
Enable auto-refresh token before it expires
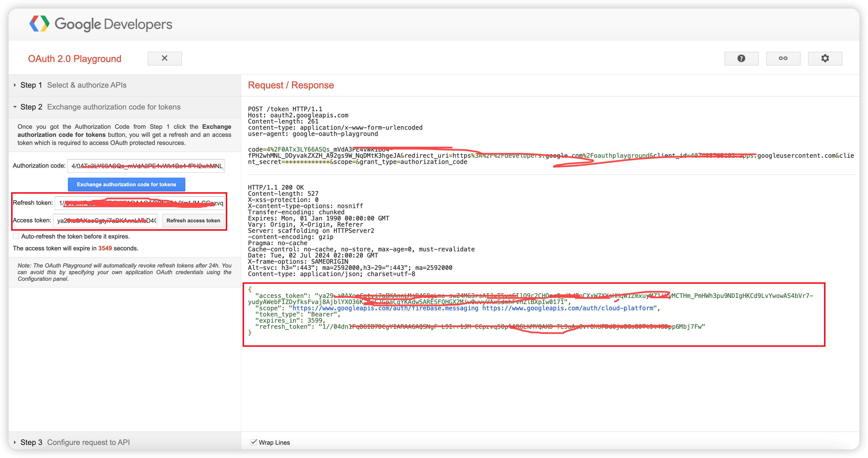tap(16, 236)
